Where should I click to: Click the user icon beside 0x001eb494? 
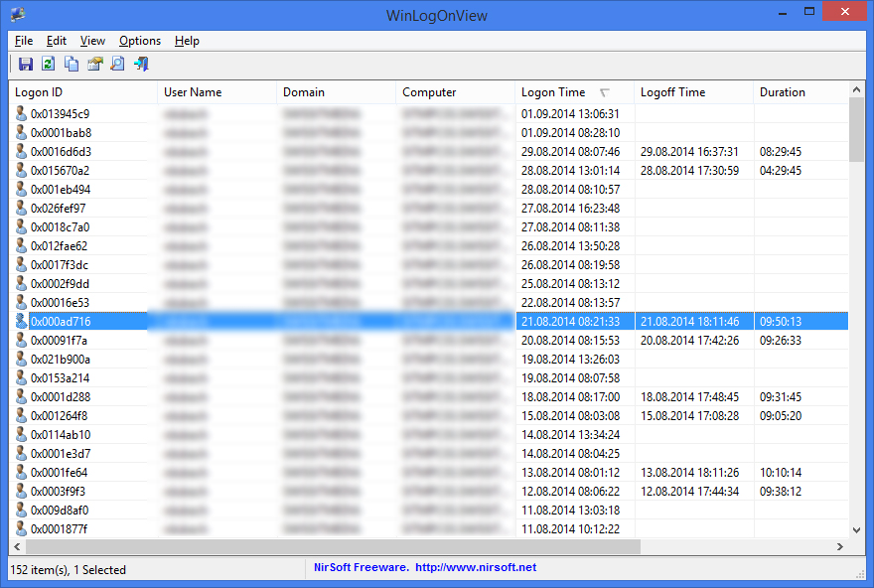click(x=21, y=190)
